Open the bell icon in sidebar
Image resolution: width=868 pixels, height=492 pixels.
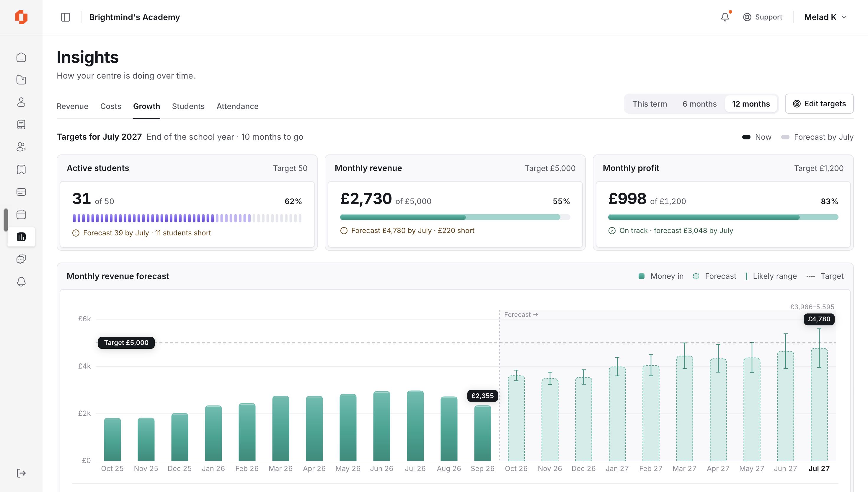(x=21, y=281)
